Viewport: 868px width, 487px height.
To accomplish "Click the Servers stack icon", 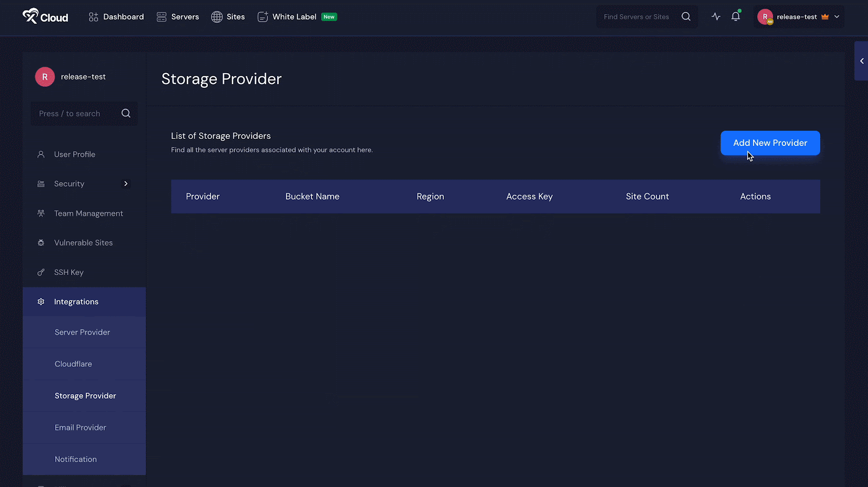I will [162, 17].
